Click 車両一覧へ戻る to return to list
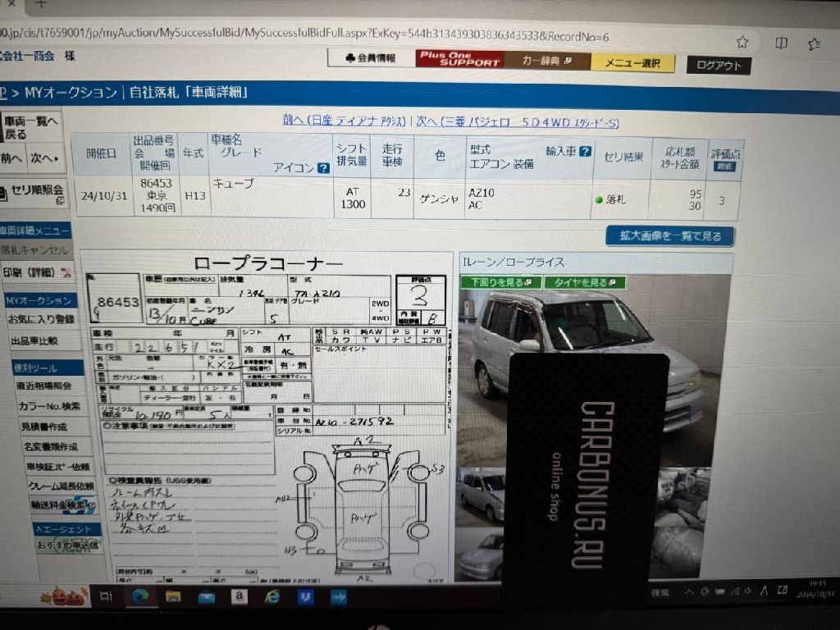This screenshot has width=840, height=630. pyautogui.click(x=31, y=127)
